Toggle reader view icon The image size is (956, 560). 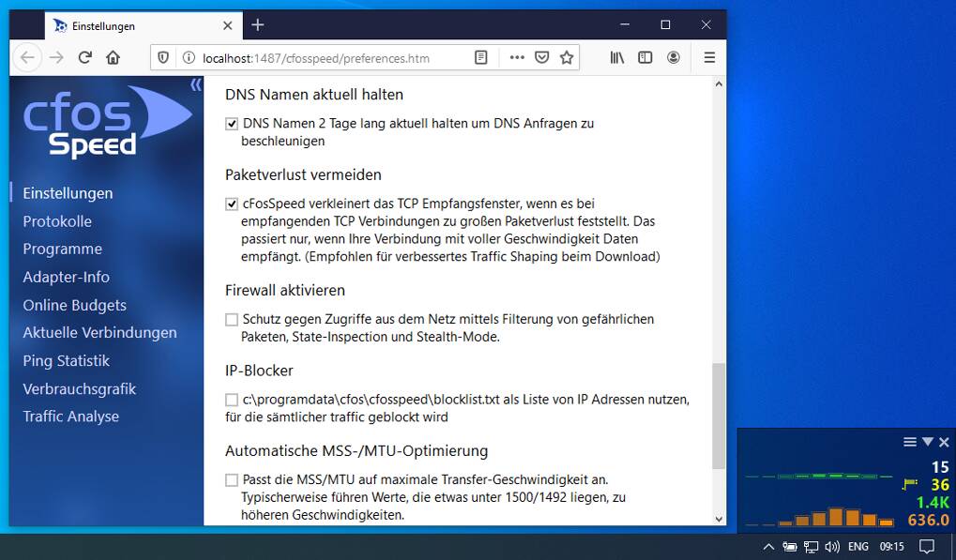(x=481, y=57)
